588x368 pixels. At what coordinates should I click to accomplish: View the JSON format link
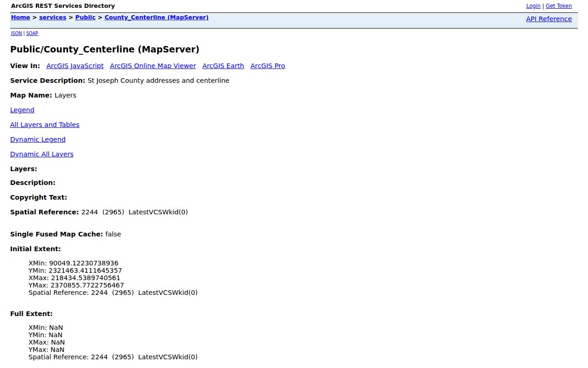click(x=17, y=34)
